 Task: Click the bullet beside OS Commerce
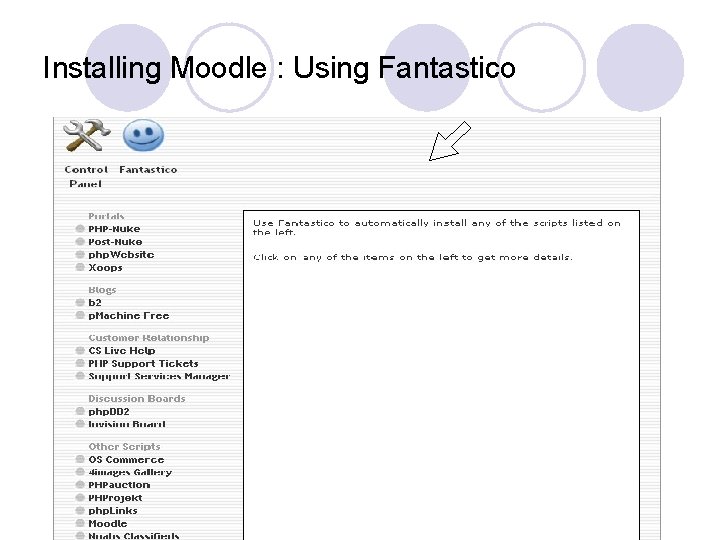coord(80,459)
